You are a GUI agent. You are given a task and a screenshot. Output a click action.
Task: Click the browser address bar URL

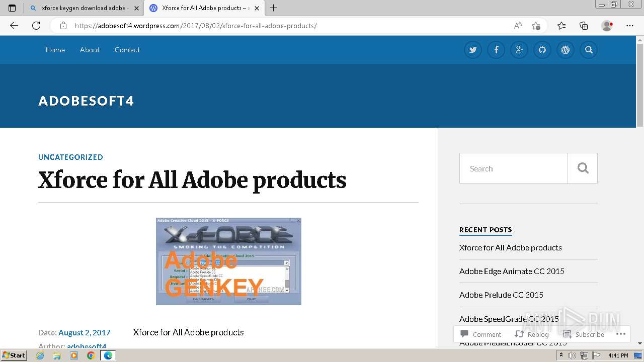(196, 26)
